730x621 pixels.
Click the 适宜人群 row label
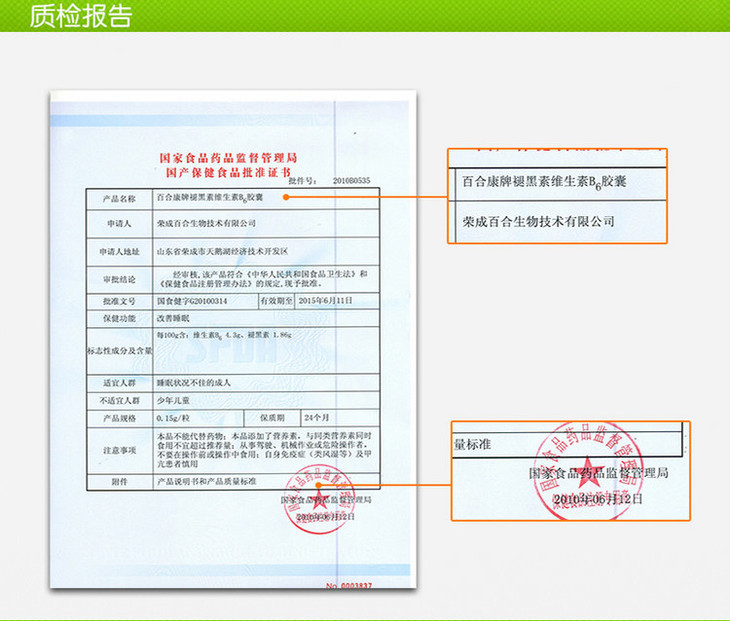point(119,383)
